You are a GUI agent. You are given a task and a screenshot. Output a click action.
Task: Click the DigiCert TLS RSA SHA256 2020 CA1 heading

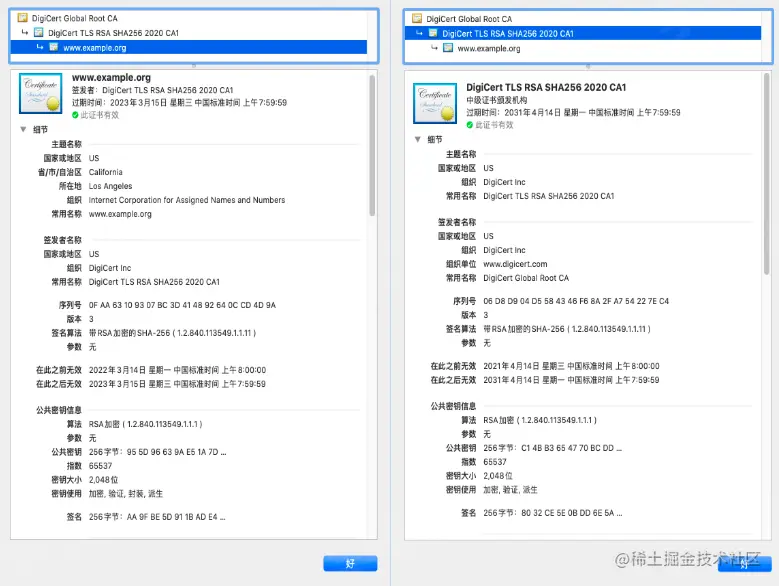coord(546,87)
